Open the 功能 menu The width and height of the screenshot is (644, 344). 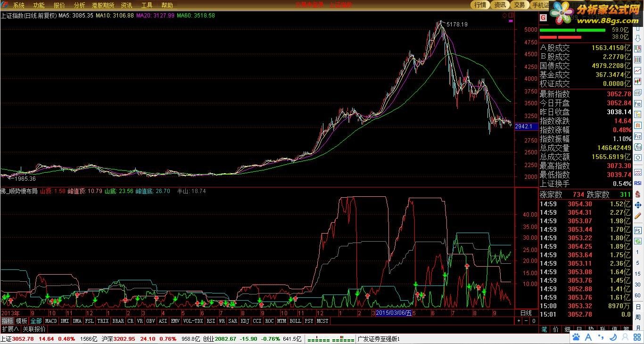[39, 5]
